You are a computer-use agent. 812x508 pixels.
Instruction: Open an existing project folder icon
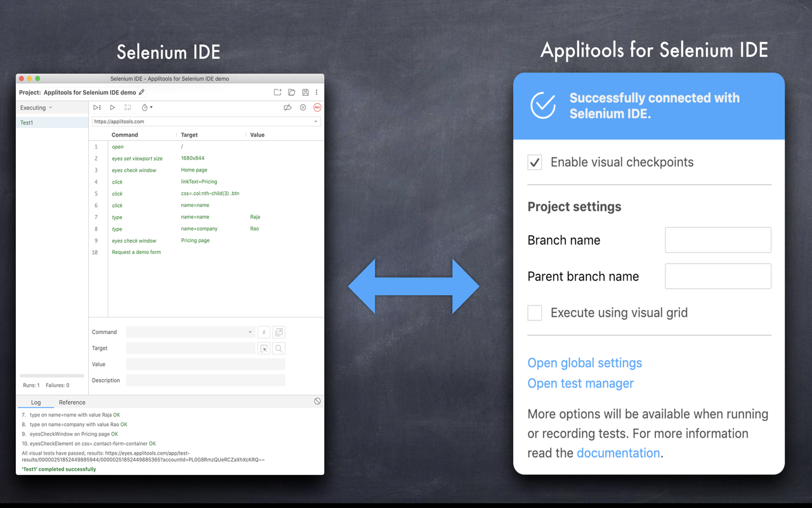point(292,93)
